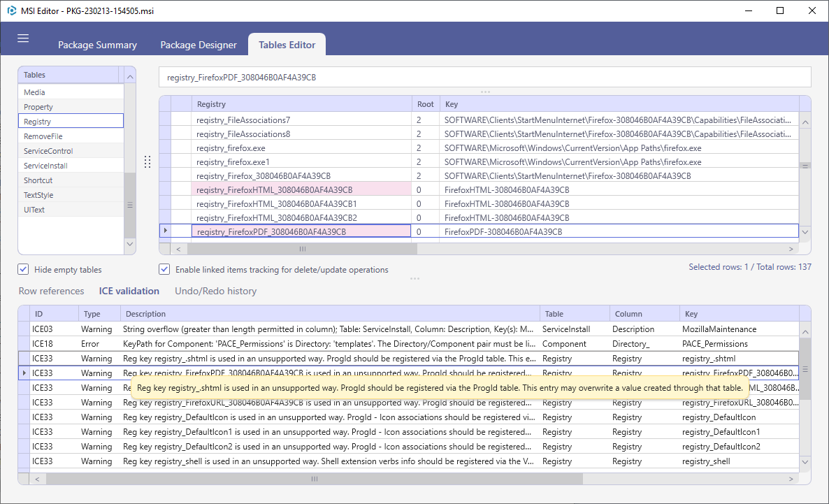Select registry_DefaultIcon1 key cell
Image resolution: width=829 pixels, height=504 pixels.
coord(739,431)
